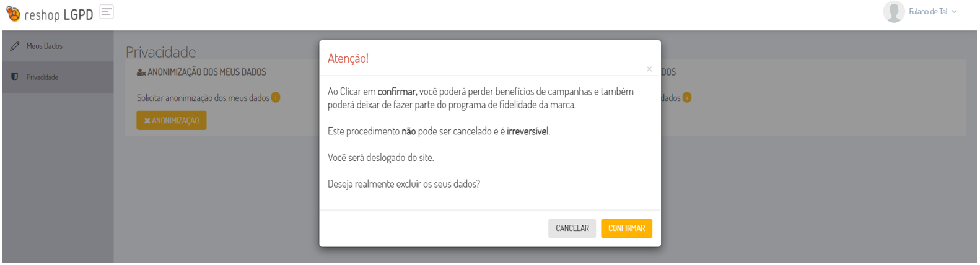Close the Atenção dialog with the X
This screenshot has width=980, height=265.
(649, 69)
